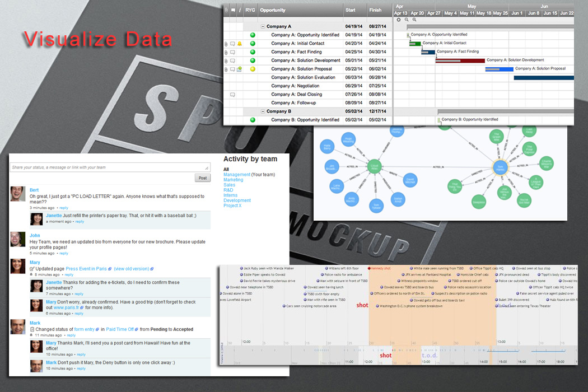The height and width of the screenshot is (392, 588).
Task: Click John's profile avatar
Action: click(17, 239)
